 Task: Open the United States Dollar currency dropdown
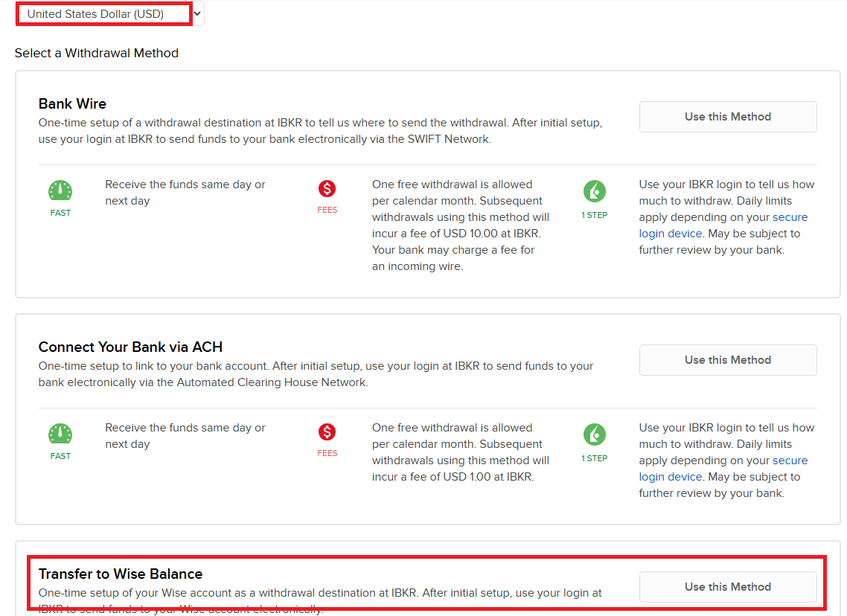click(x=109, y=14)
